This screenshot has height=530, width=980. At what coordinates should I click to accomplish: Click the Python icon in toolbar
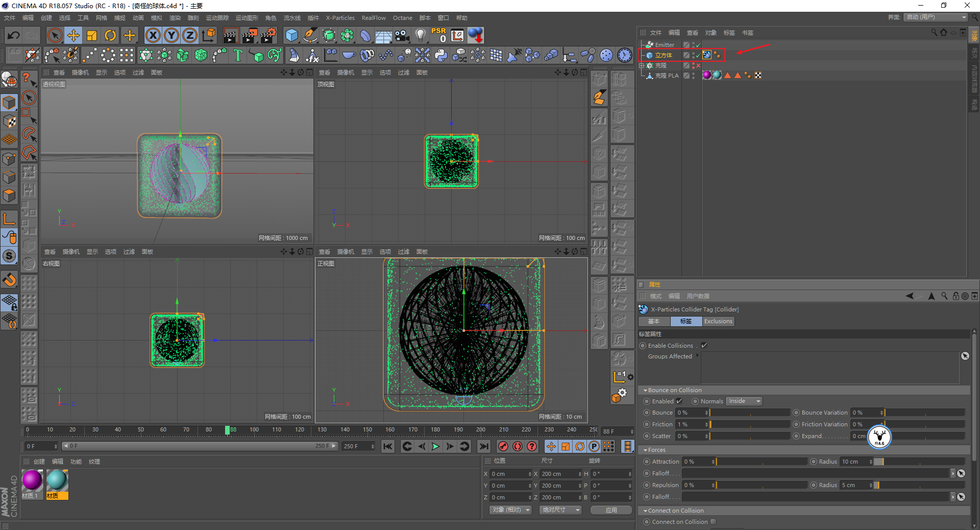coord(441,55)
